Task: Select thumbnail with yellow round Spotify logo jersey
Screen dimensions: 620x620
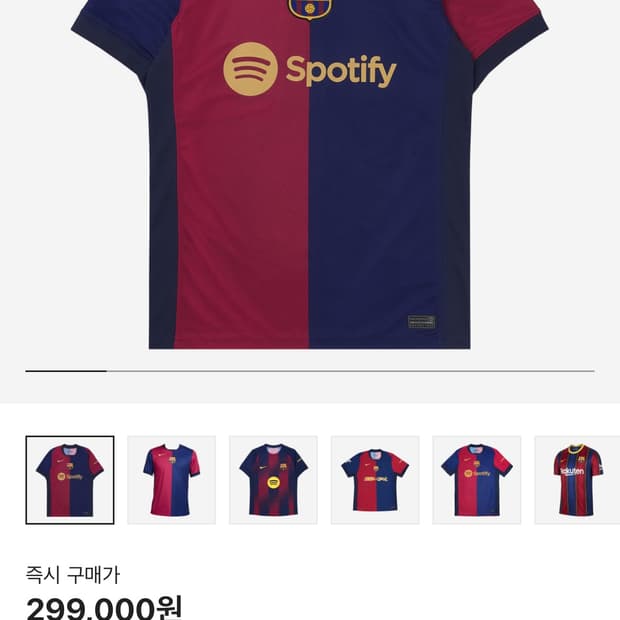Action: coord(273,480)
